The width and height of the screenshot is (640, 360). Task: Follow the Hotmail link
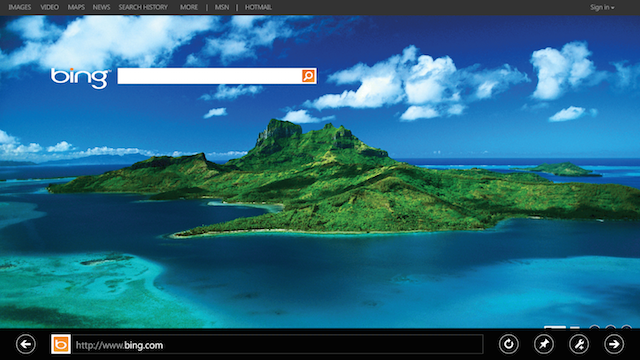click(258, 7)
